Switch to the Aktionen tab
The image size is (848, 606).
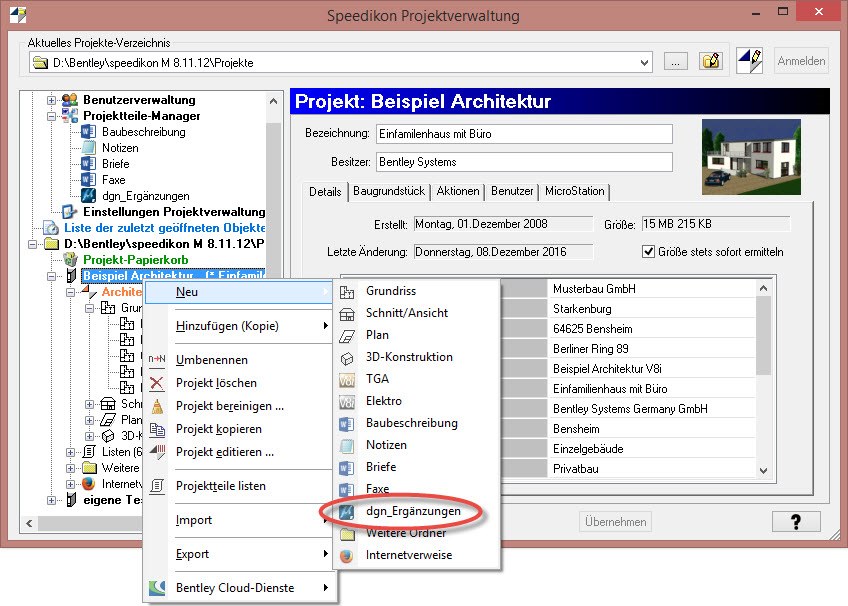tap(458, 191)
